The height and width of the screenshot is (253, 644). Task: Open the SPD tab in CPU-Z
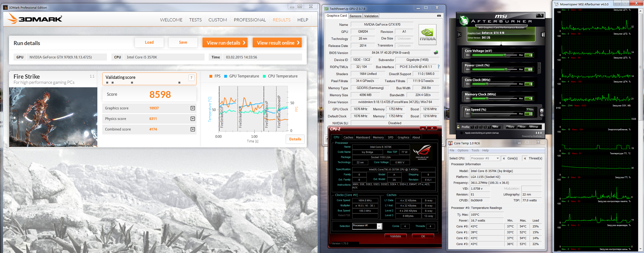(390, 137)
